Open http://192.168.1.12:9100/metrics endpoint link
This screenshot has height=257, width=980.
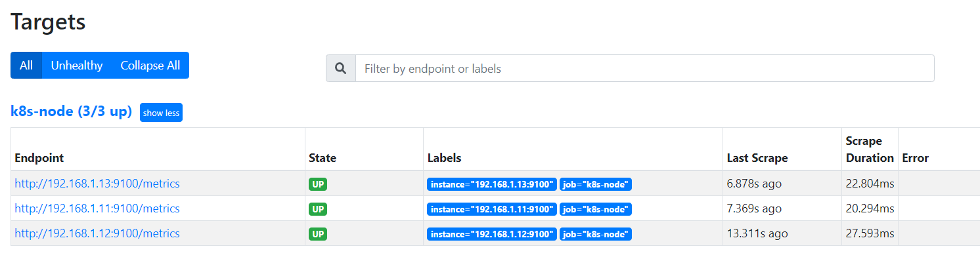97,233
